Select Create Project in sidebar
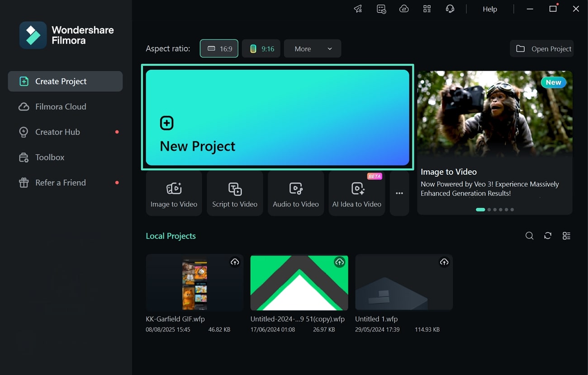This screenshot has width=588, height=375. coord(65,82)
